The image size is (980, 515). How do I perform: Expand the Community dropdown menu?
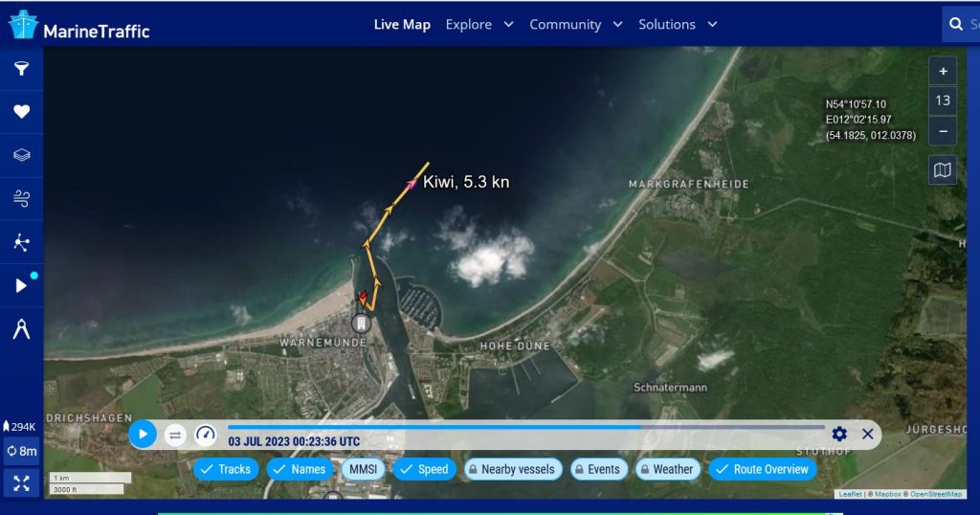pyautogui.click(x=576, y=24)
